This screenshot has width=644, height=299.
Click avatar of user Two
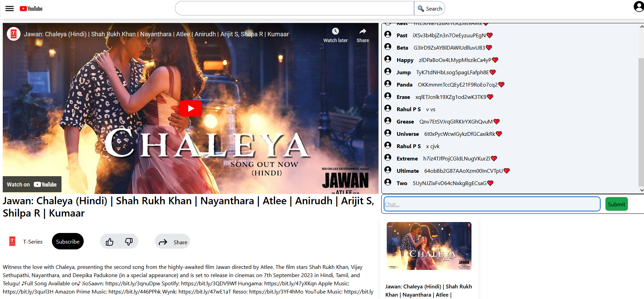388,182
